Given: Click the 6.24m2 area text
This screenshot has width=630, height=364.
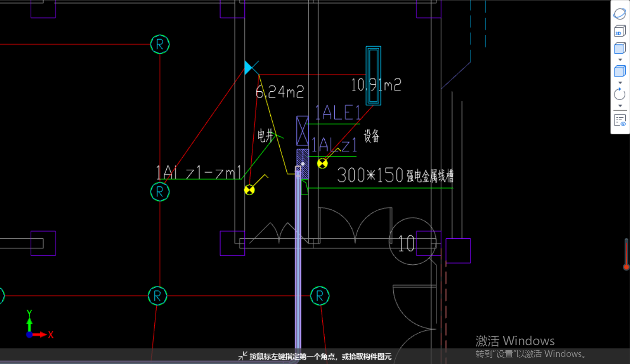Looking at the screenshot, I should [279, 92].
